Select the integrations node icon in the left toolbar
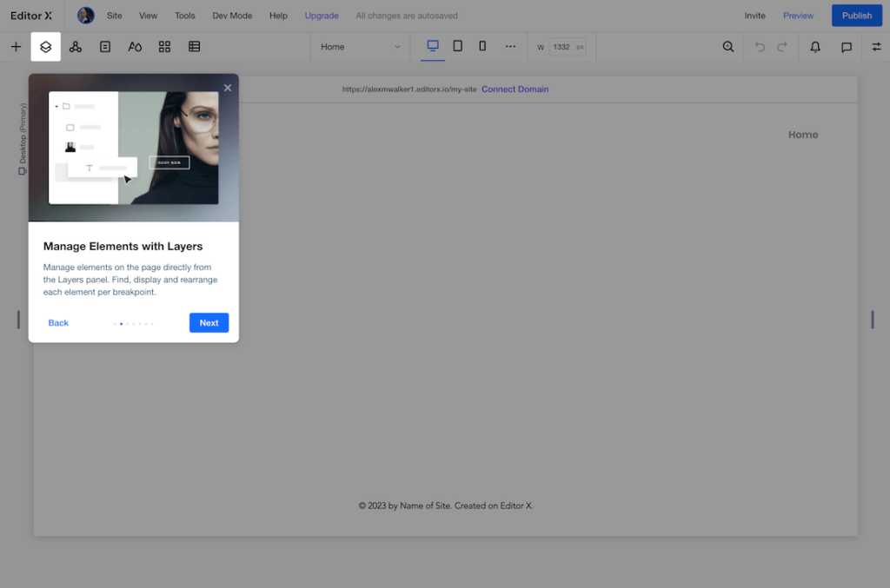 [x=75, y=47]
